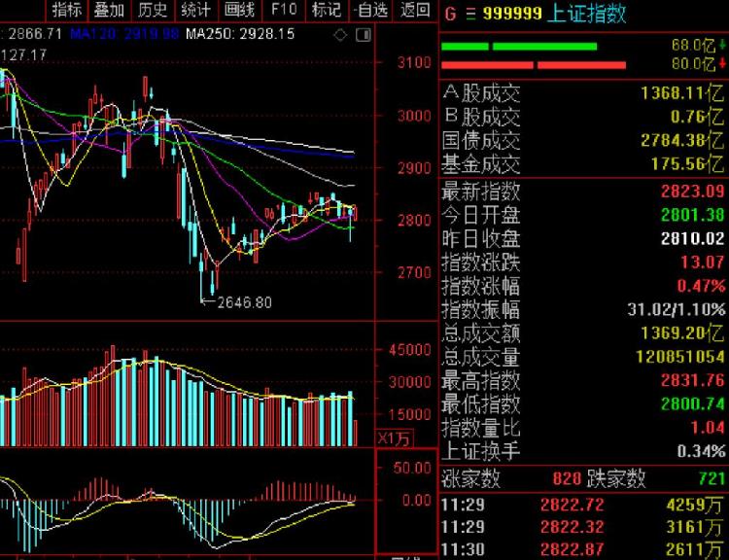This screenshot has width=729, height=560.
Task: Open the 统计 statistics menu
Action: [x=195, y=10]
